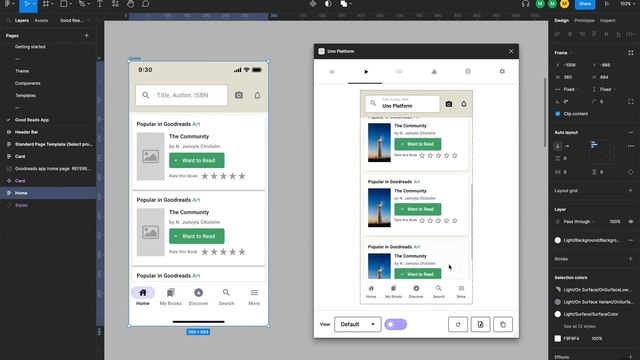Switch to the Design tab
640x360 pixels.
[562, 20]
